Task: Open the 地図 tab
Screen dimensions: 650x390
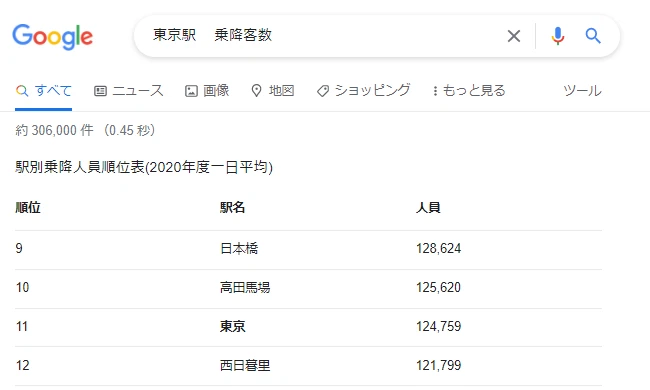Action: (x=273, y=90)
